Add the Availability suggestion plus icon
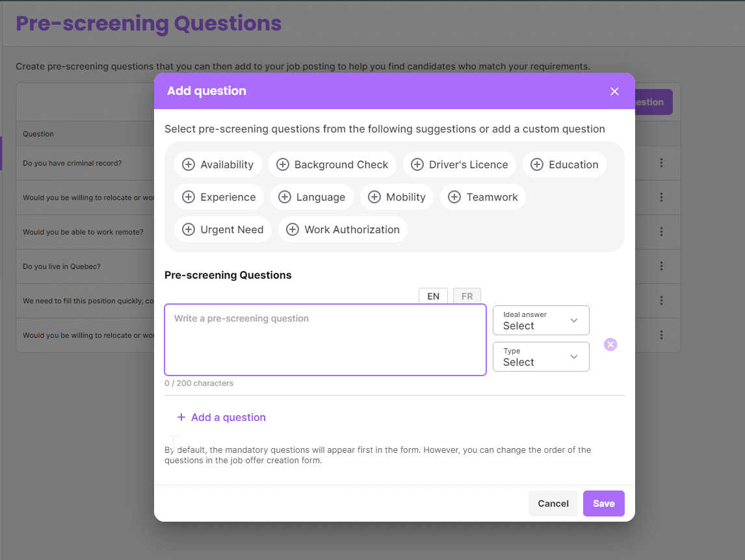Image resolution: width=745 pixels, height=560 pixels. pos(189,165)
